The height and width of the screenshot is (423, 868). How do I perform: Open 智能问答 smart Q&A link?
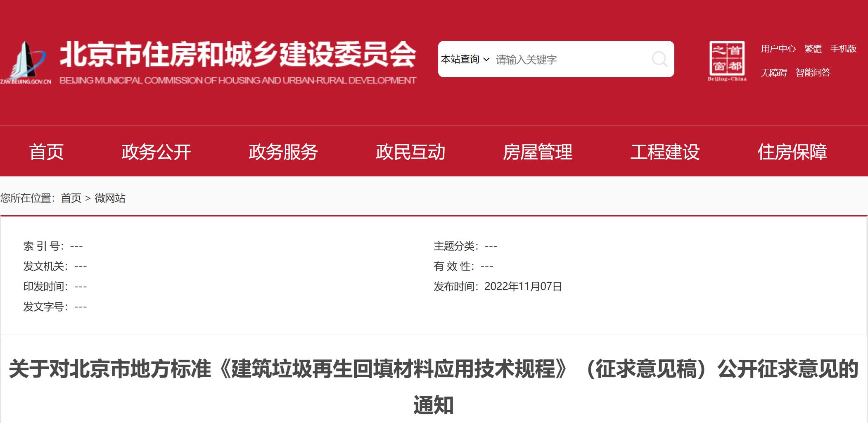click(813, 73)
